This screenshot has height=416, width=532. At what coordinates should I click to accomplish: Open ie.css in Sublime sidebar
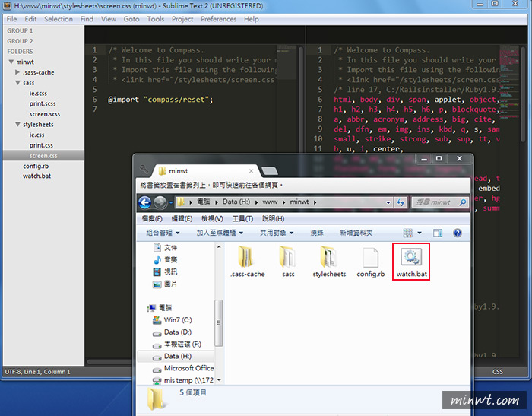[x=36, y=135]
